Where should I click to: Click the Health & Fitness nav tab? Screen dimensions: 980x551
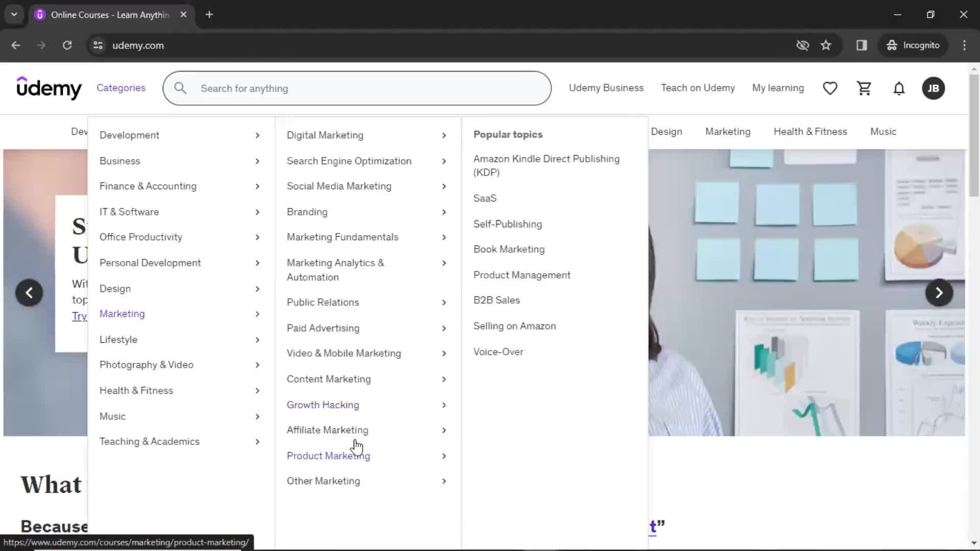tap(810, 132)
